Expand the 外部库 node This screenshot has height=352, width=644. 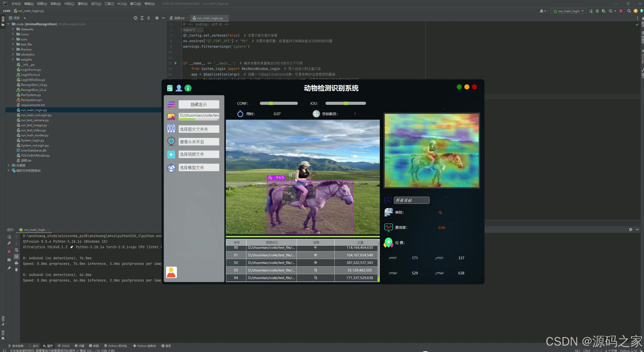[x=9, y=165]
